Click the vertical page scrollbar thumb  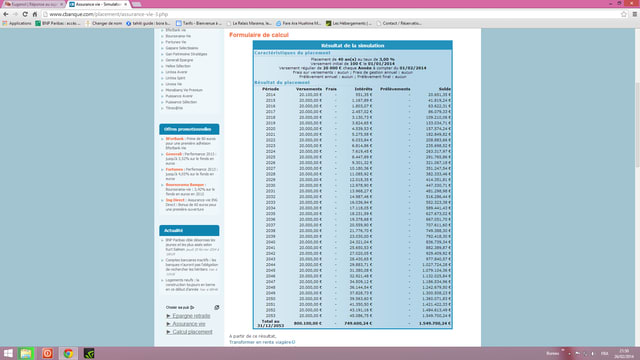(x=637, y=124)
